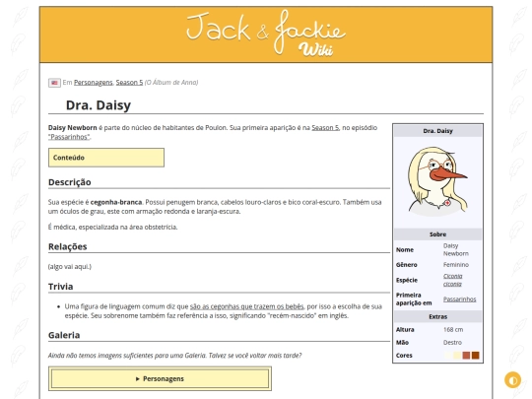Image resolution: width=532 pixels, height=399 pixels.
Task: Click the Trivia section heading
Action: (x=61, y=287)
